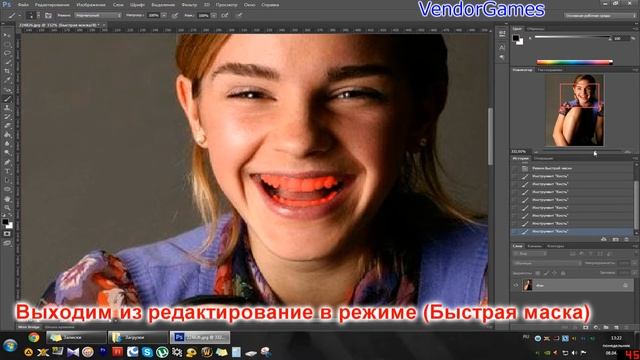Image resolution: width=640 pixels, height=360 pixels.
Task: Select the Eyedropper tool
Action: (x=7, y=80)
